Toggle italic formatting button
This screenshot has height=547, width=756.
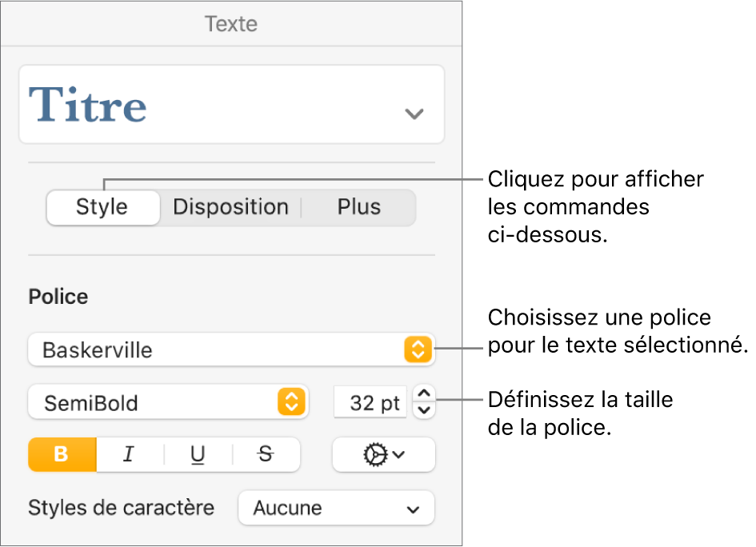pos(130,454)
